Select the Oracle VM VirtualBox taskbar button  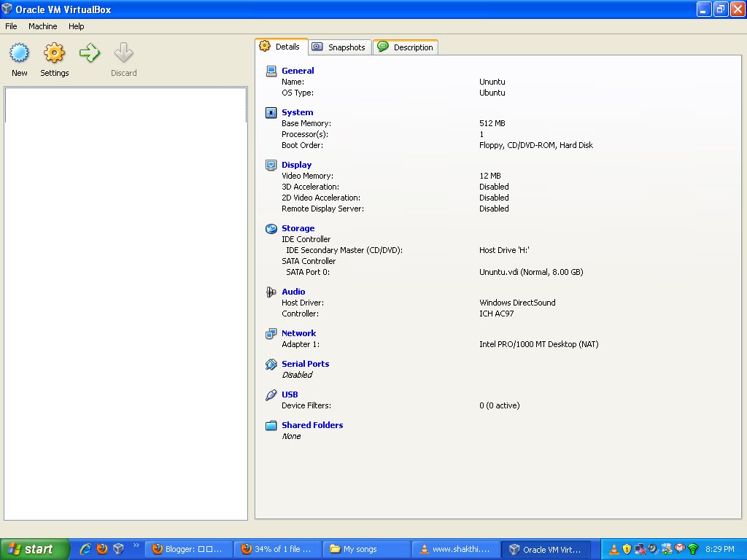[x=546, y=549]
